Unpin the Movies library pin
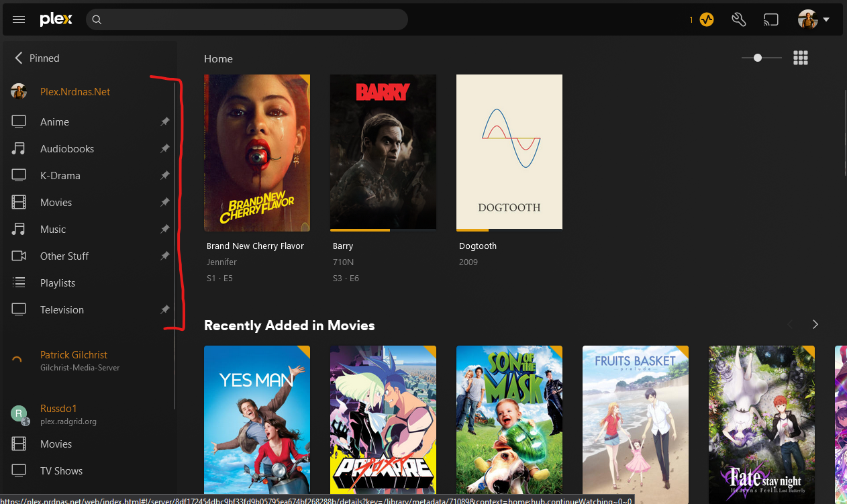 (x=164, y=203)
